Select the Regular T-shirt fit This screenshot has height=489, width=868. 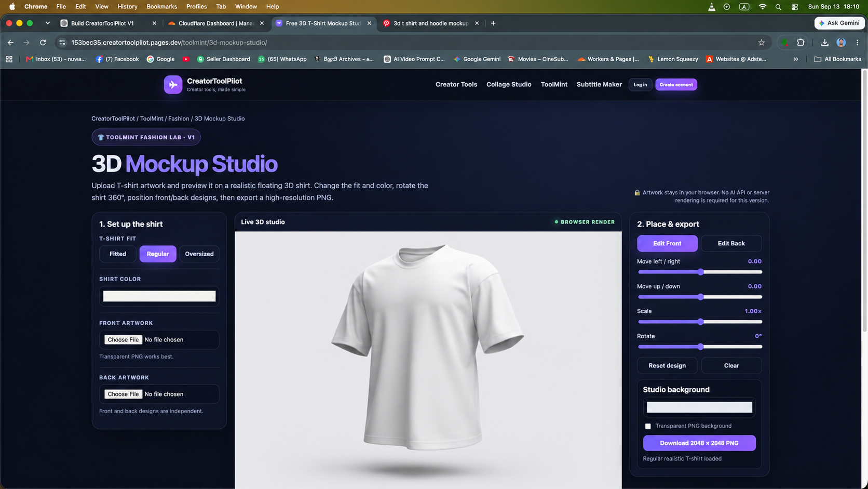tap(158, 254)
